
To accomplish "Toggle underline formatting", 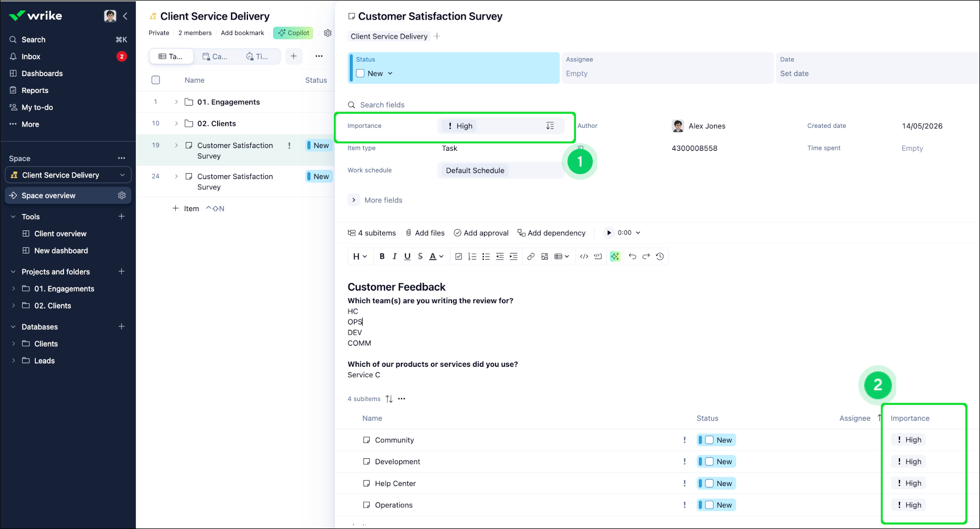I will [407, 256].
